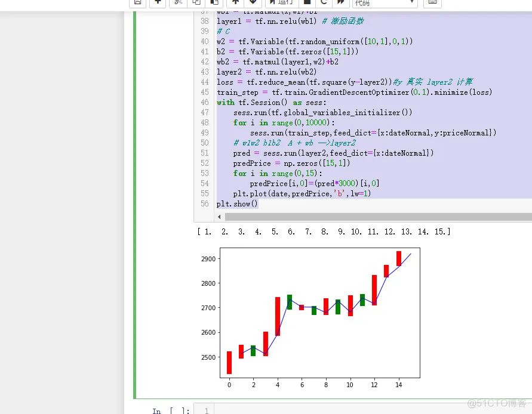Image resolution: width=532 pixels, height=414 pixels.
Task: Insert a new cell with the plus icon
Action: point(158,2)
